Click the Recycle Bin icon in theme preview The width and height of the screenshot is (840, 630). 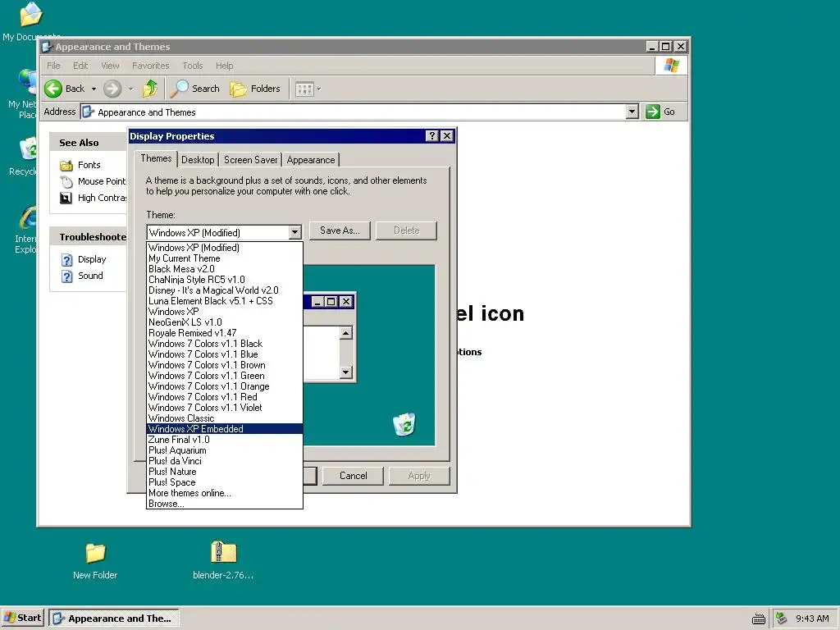coord(404,424)
